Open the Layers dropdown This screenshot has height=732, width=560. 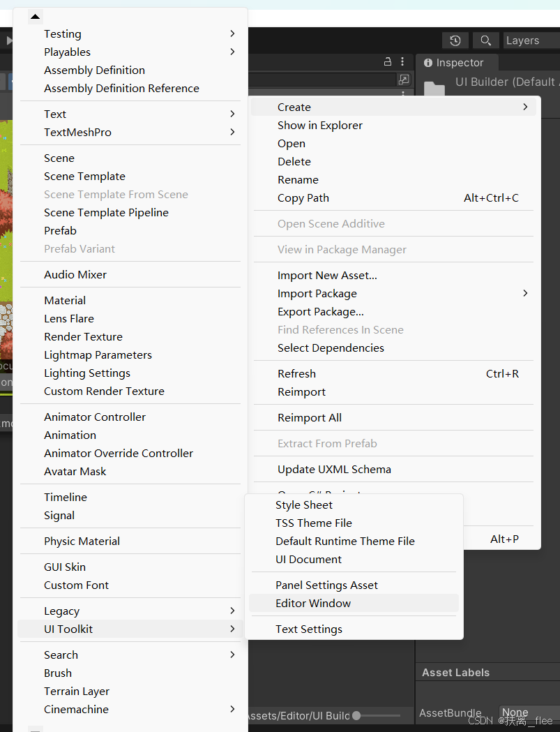[x=522, y=40]
